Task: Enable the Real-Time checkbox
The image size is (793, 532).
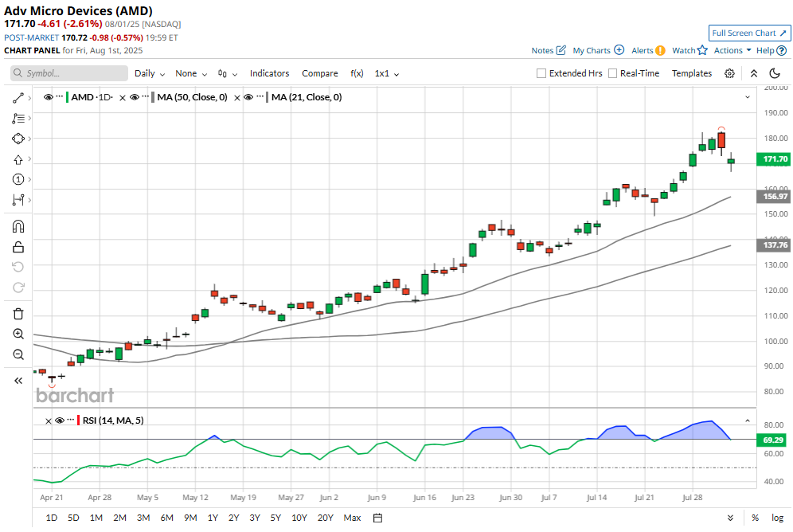Action: click(x=612, y=73)
